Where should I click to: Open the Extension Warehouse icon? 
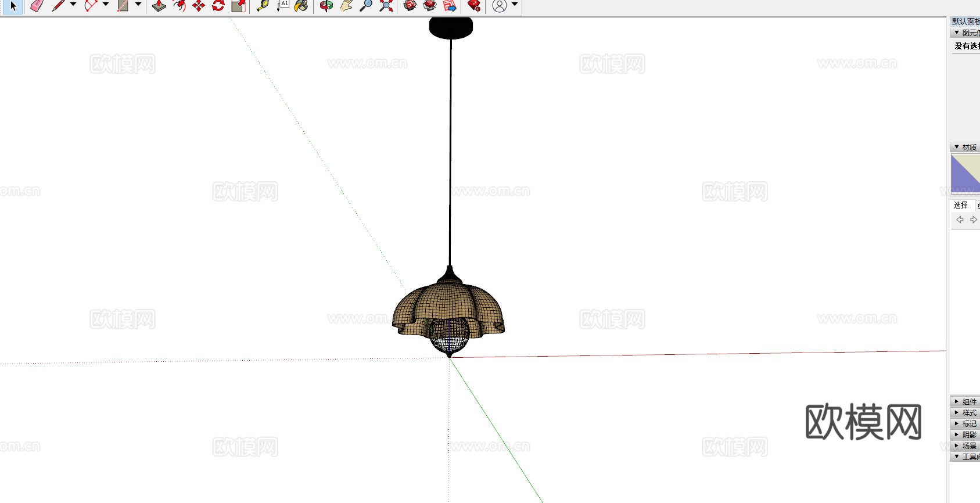[x=430, y=6]
